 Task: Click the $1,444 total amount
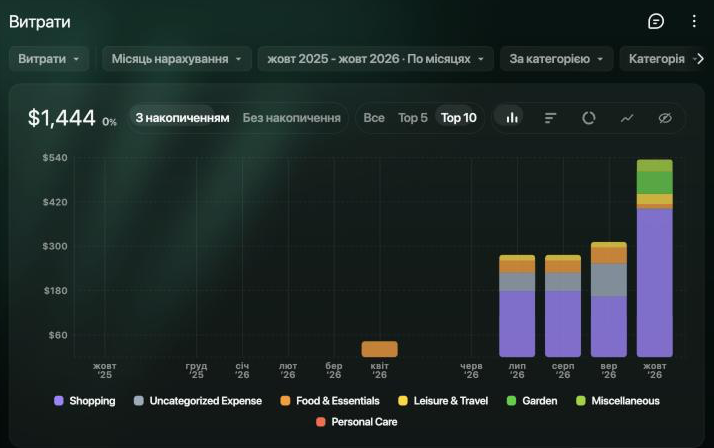[x=61, y=118]
